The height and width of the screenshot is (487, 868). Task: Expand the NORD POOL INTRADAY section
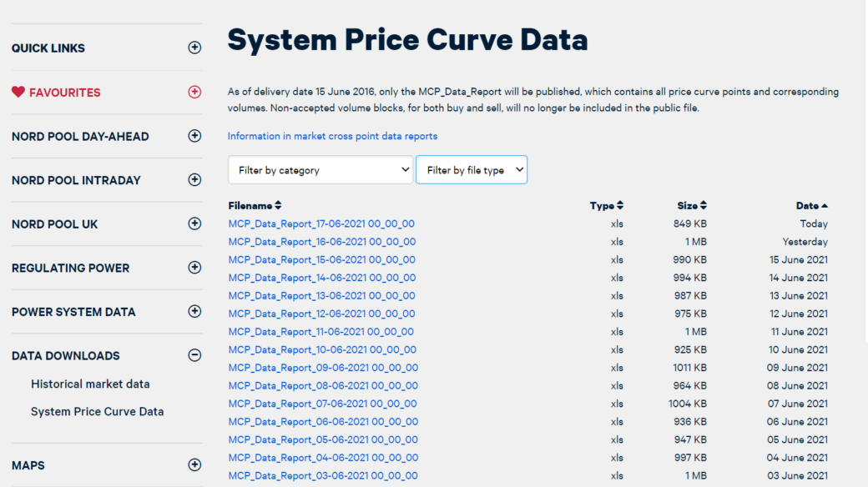coord(77,180)
